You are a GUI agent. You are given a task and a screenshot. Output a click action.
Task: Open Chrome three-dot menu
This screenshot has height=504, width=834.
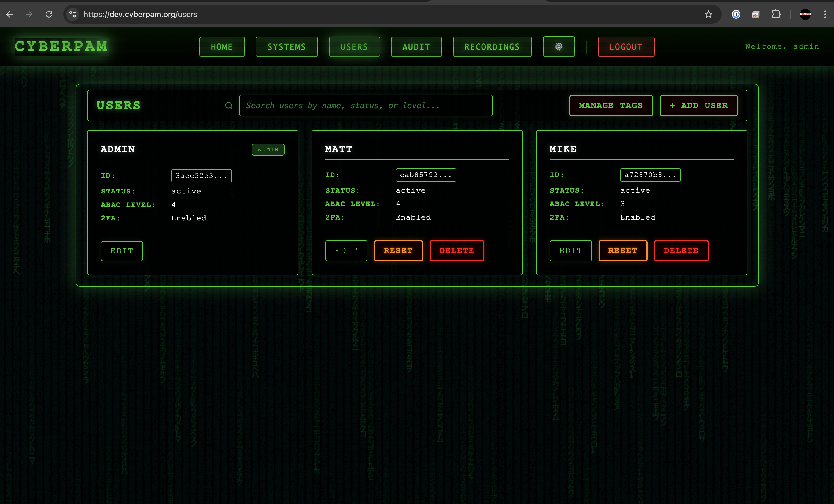click(825, 14)
